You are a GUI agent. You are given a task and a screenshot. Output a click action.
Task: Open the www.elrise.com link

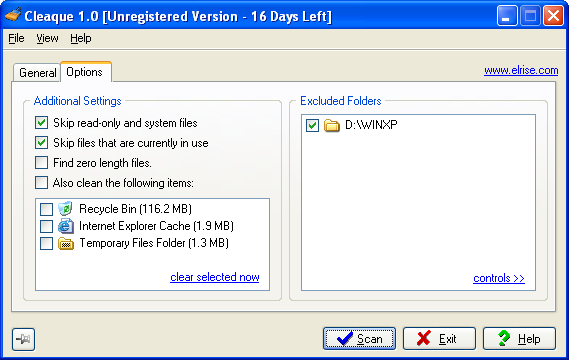pos(521,70)
